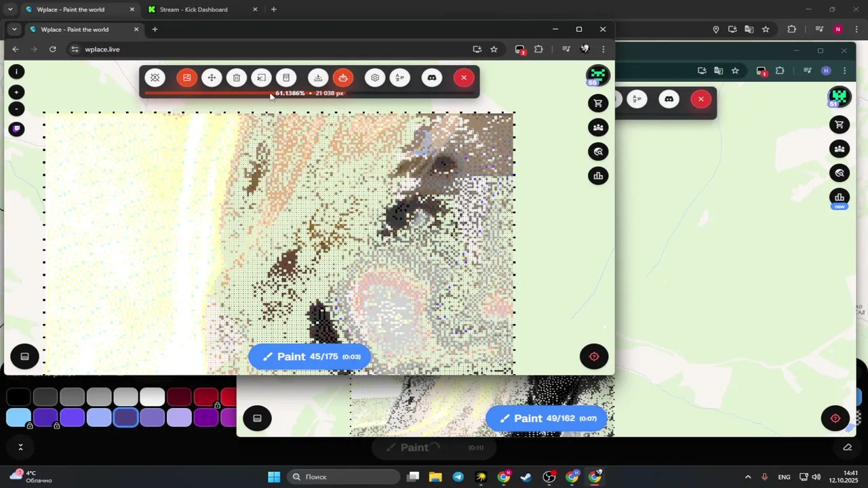Open Chrome three-dot menu in front window
The height and width of the screenshot is (488, 868).
[603, 49]
